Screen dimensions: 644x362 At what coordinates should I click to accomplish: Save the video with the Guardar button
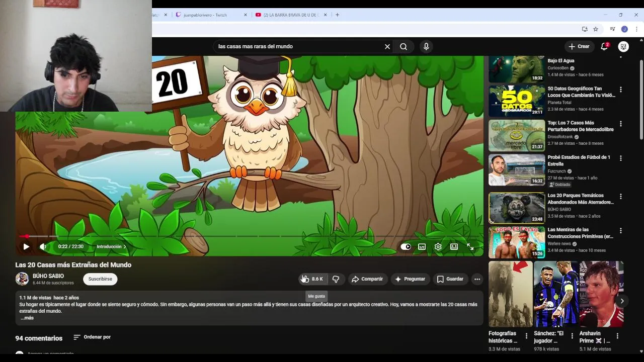(x=450, y=279)
